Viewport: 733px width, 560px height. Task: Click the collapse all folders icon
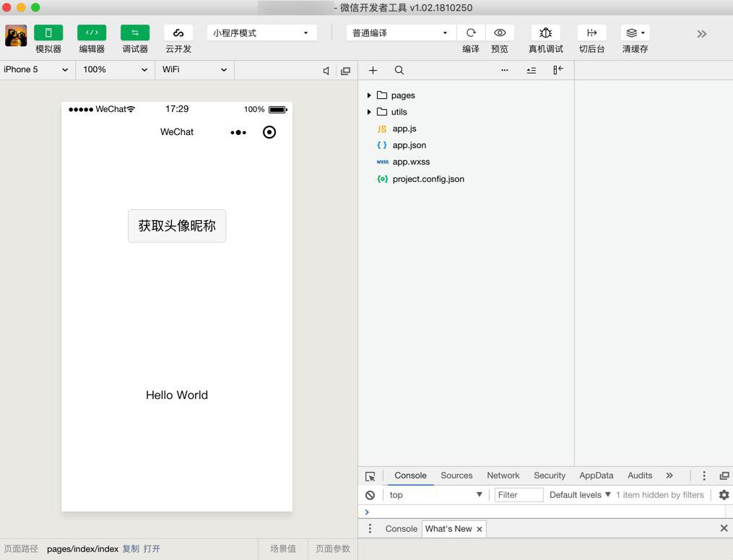coord(531,71)
